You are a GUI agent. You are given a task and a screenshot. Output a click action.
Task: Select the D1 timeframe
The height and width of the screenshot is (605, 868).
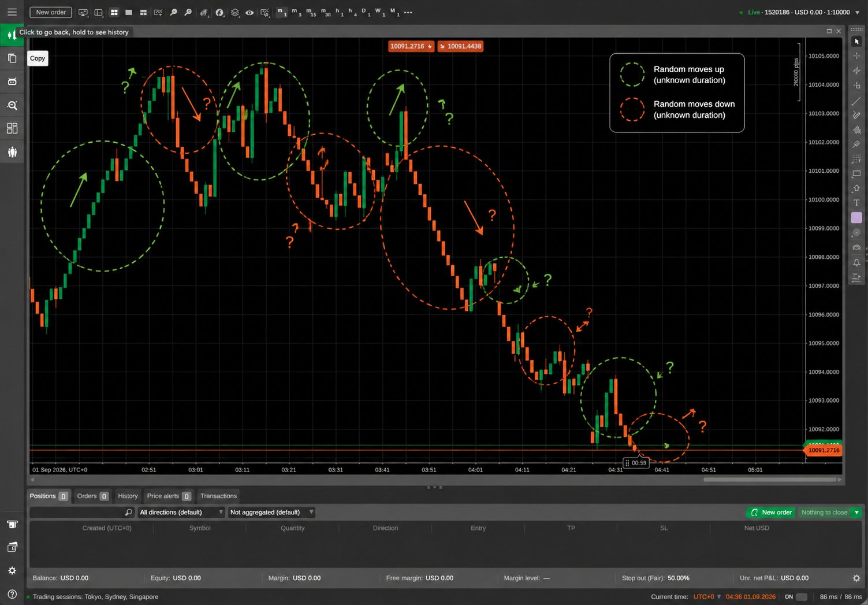point(365,12)
